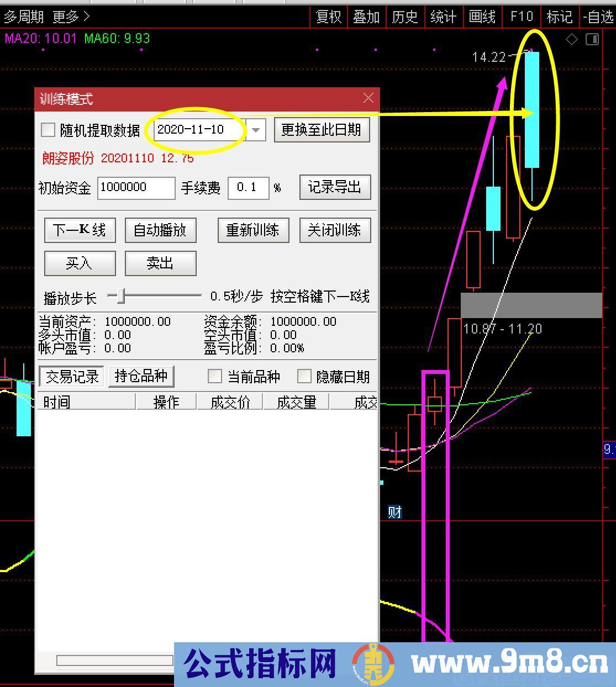Click the diamond icon at chart top-right
This screenshot has height=687, width=616.
pyautogui.click(x=572, y=39)
